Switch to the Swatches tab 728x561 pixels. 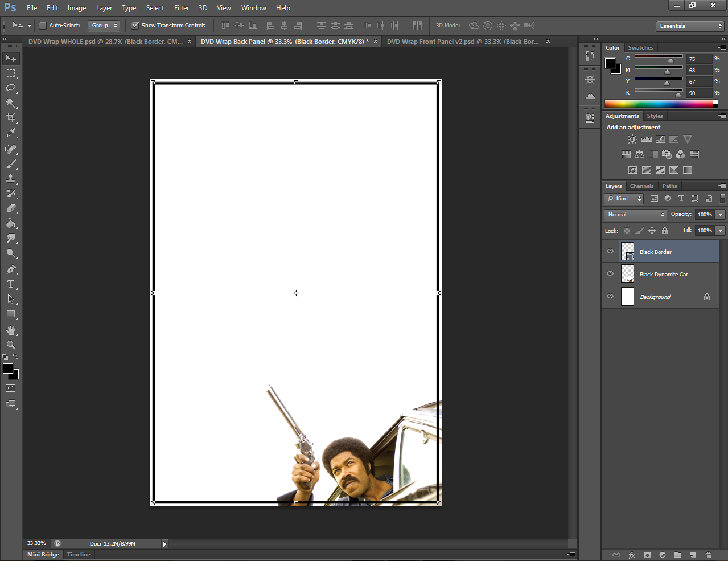tap(640, 48)
